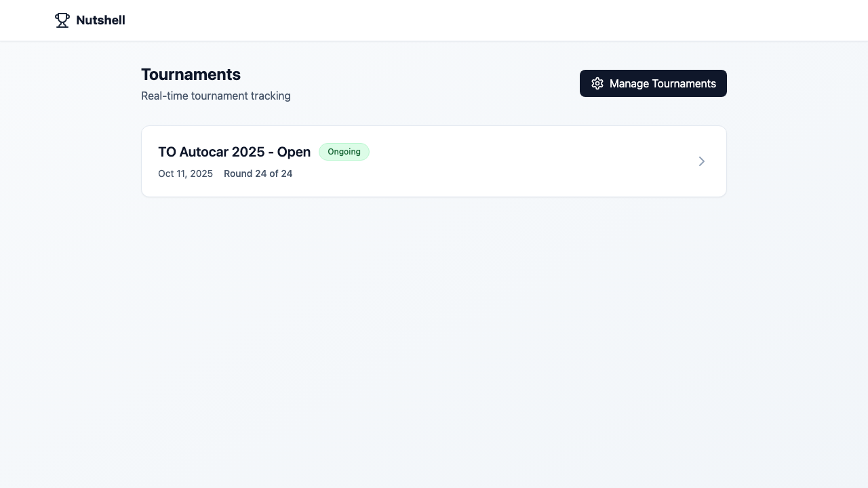Viewport: 868px width, 488px height.
Task: Click the word "Round" in the card details
Action: [x=238, y=174]
